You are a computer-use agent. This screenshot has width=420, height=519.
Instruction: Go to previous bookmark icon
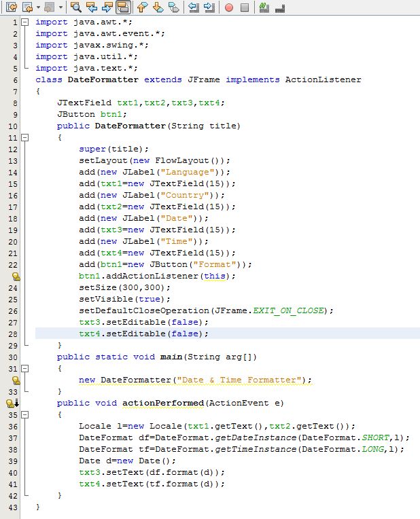pos(143,7)
